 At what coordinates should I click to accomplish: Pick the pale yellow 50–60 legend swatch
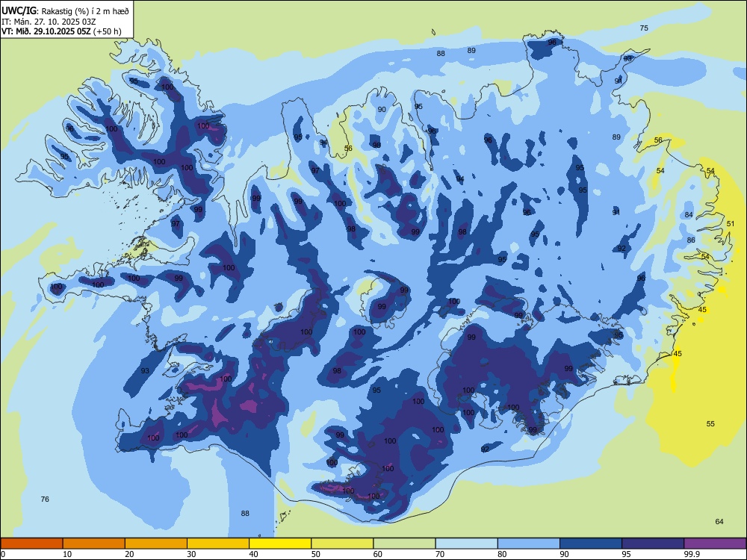coord(342,544)
